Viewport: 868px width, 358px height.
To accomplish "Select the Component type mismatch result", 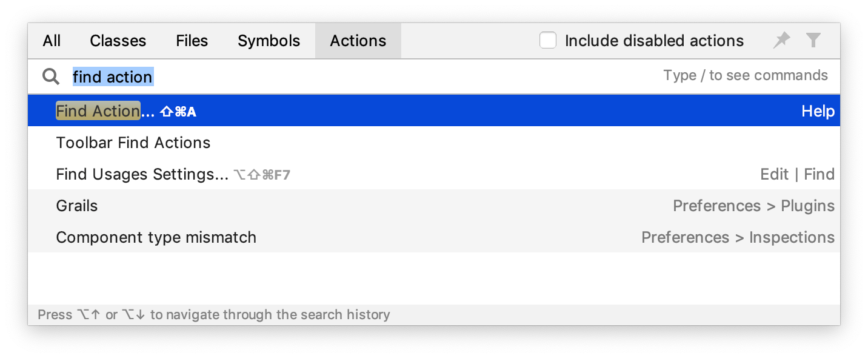I will tap(156, 237).
